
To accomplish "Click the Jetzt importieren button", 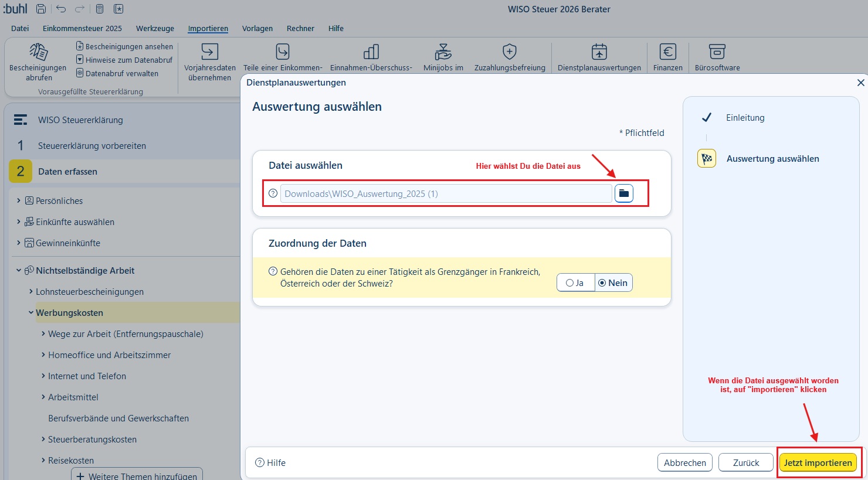I will click(x=818, y=462).
